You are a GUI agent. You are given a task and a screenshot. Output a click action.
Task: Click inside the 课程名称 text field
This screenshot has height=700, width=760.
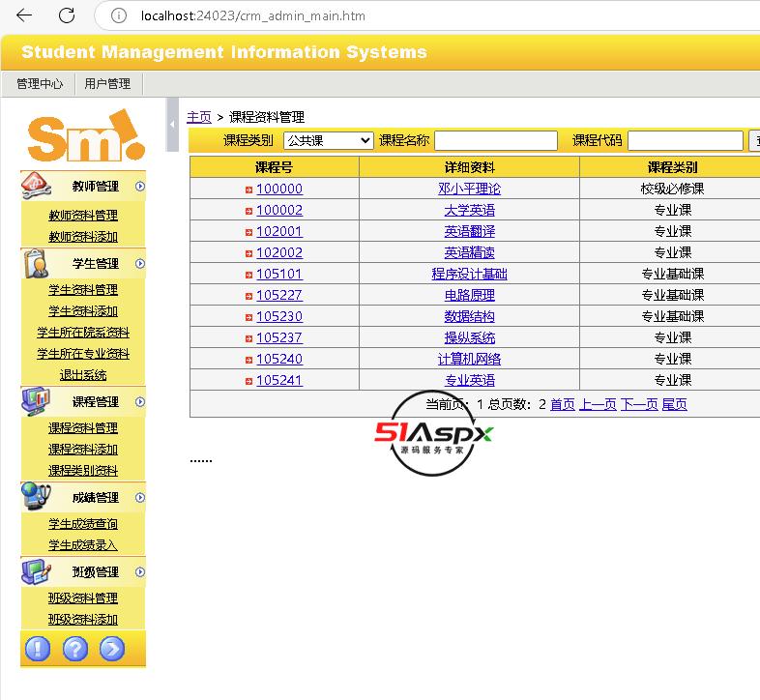(496, 140)
